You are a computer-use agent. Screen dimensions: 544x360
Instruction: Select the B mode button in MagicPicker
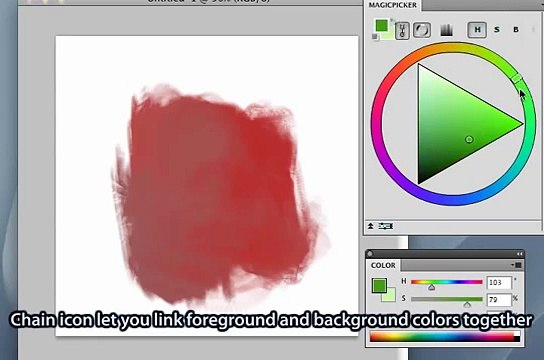pyautogui.click(x=516, y=30)
